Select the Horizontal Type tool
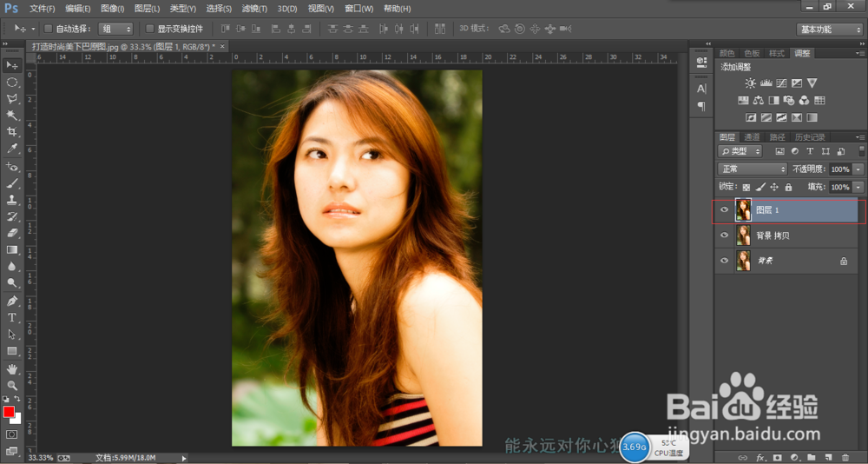Image resolution: width=868 pixels, height=464 pixels. point(11,318)
